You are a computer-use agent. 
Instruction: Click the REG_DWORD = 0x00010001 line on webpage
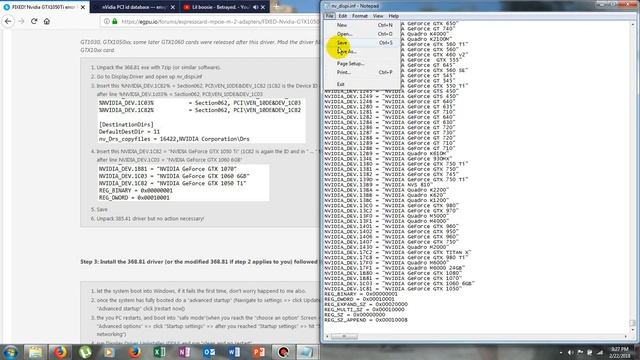pos(134,198)
